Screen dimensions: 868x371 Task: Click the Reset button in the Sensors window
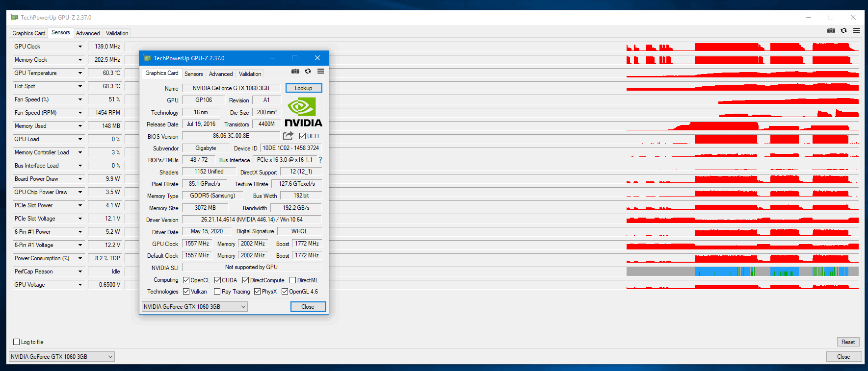[x=848, y=342]
